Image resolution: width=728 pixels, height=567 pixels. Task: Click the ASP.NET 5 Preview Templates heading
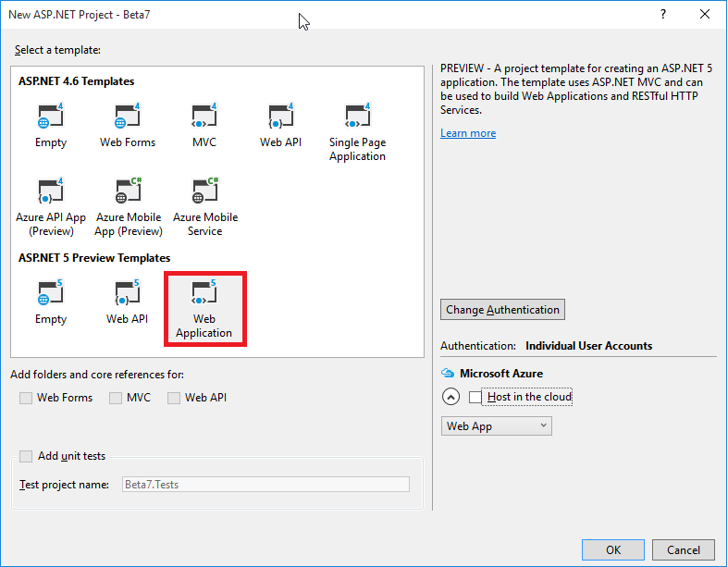click(94, 258)
